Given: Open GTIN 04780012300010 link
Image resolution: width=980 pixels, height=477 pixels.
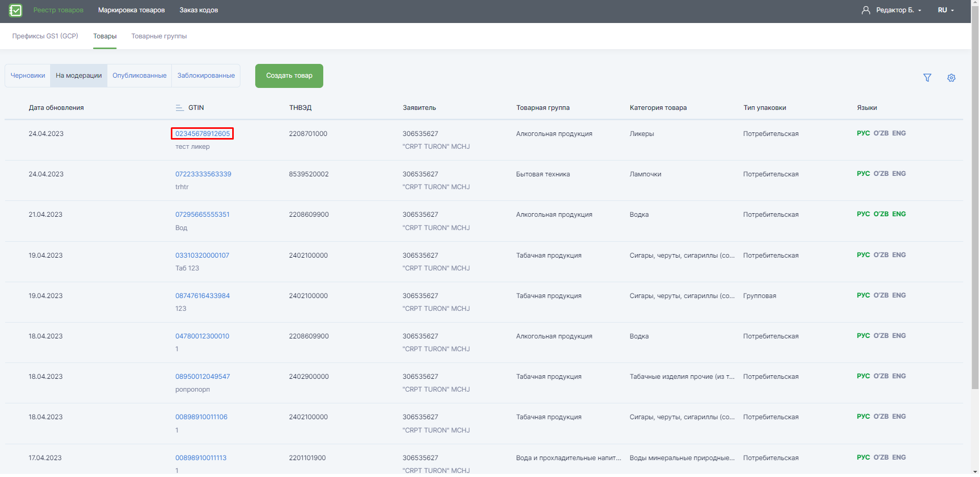Looking at the screenshot, I should click(202, 336).
